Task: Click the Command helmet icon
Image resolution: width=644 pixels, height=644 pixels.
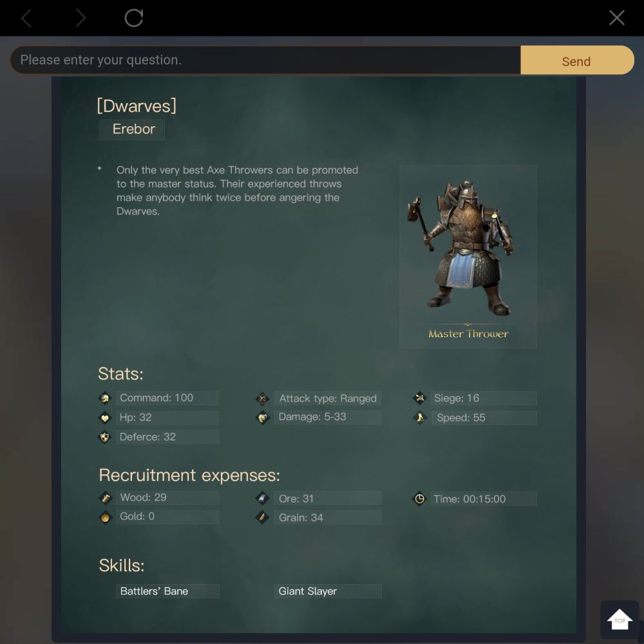Action: click(x=105, y=398)
